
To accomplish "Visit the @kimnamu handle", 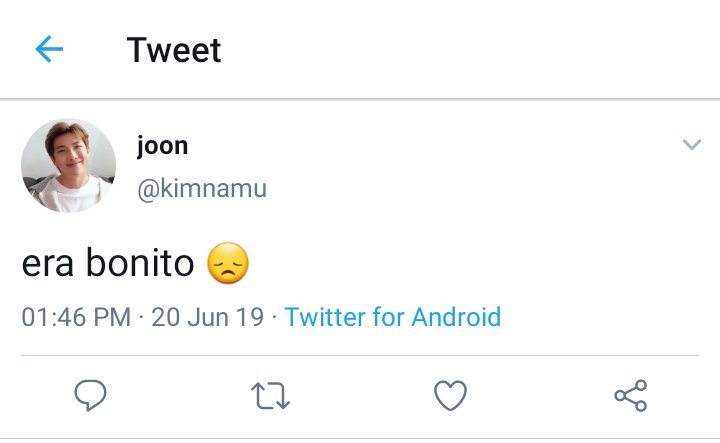I will pyautogui.click(x=201, y=187).
